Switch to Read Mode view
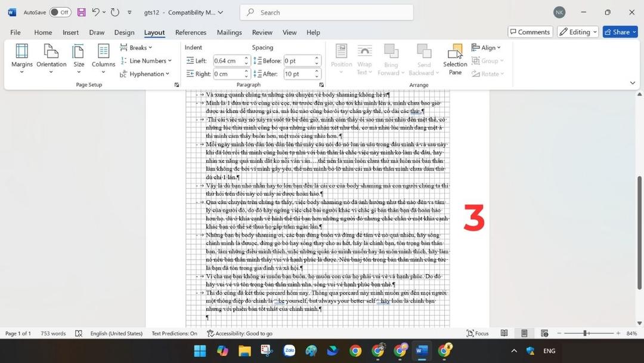The height and width of the screenshot is (363, 644). click(504, 333)
